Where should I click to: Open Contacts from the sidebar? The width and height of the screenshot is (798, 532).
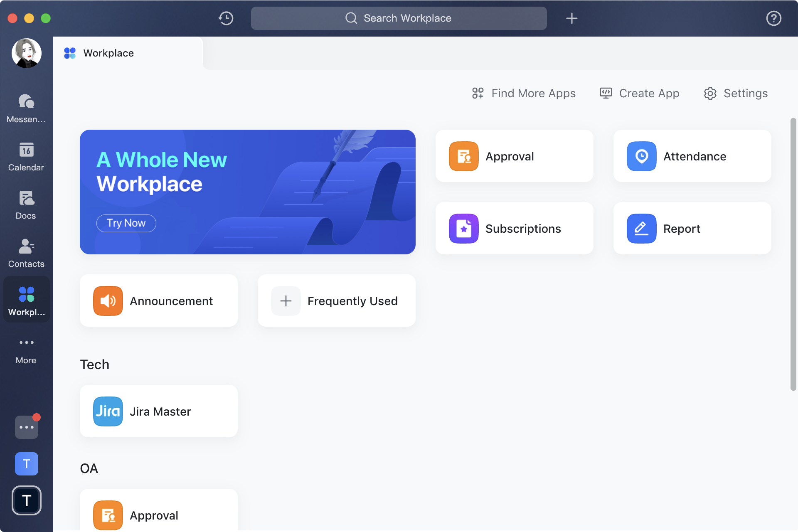click(26, 253)
